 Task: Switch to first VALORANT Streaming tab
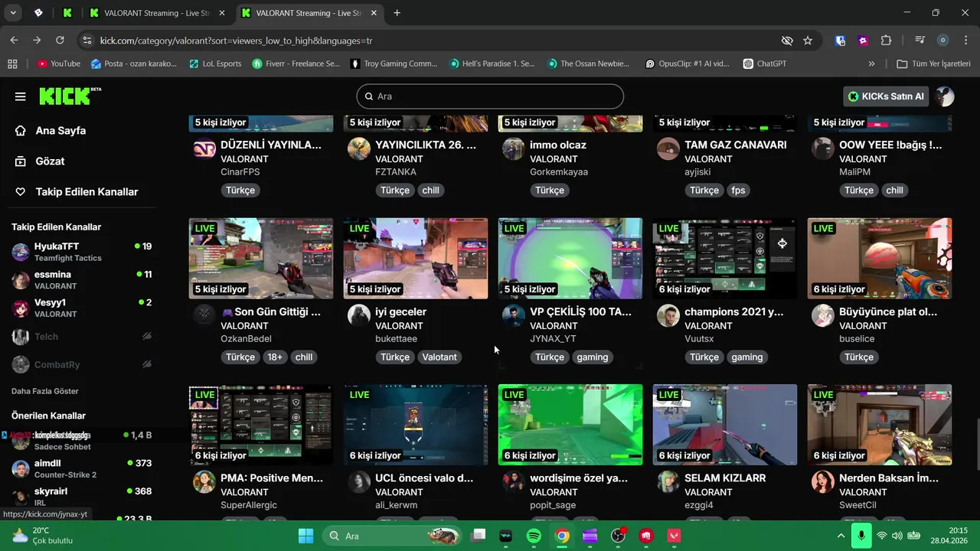click(x=158, y=13)
